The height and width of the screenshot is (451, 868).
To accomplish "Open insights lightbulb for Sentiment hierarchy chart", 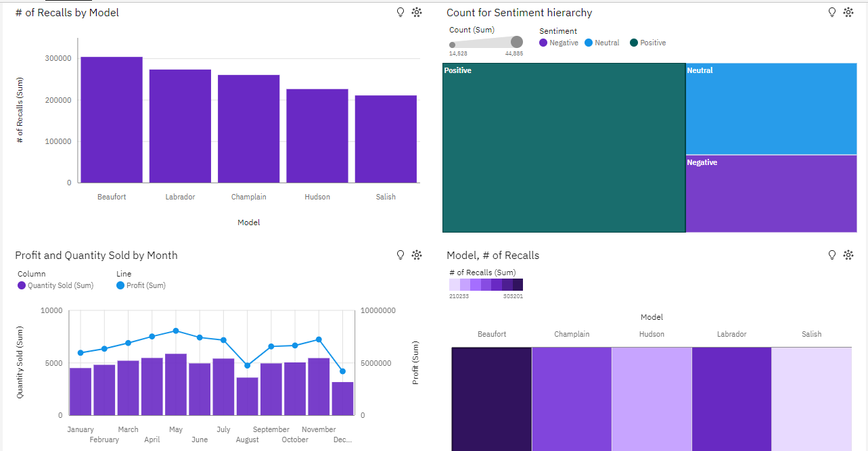I will [832, 12].
